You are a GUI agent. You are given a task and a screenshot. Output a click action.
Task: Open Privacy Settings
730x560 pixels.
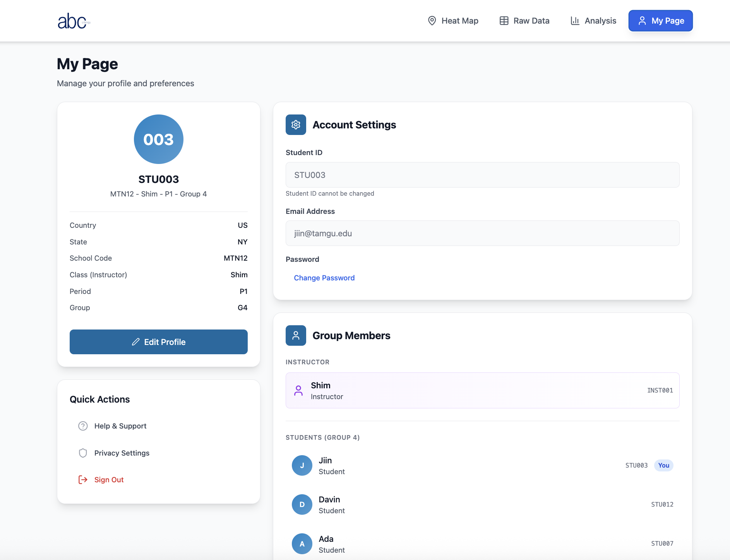[x=122, y=453]
